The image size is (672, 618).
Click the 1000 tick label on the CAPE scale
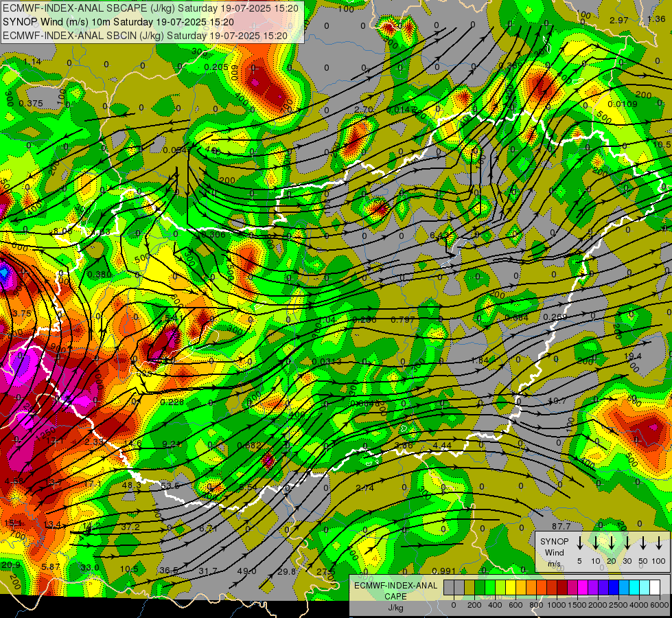click(x=557, y=605)
